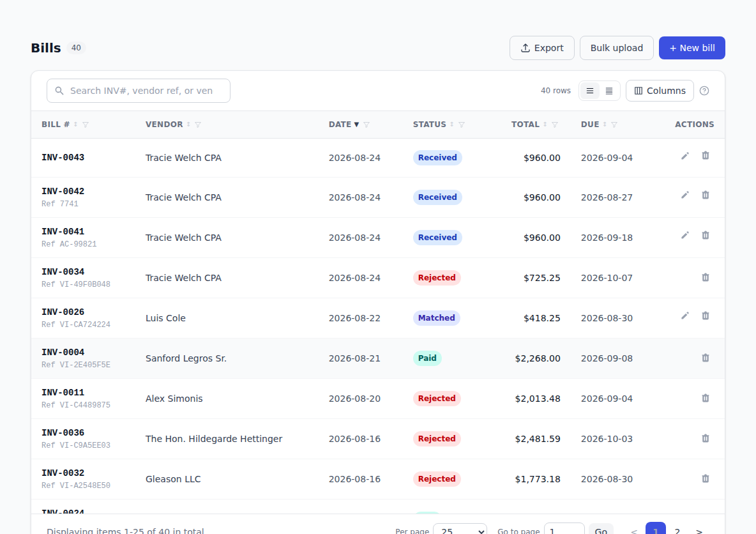Click total $2,268.00
This screenshot has height=534, width=756.
point(538,358)
